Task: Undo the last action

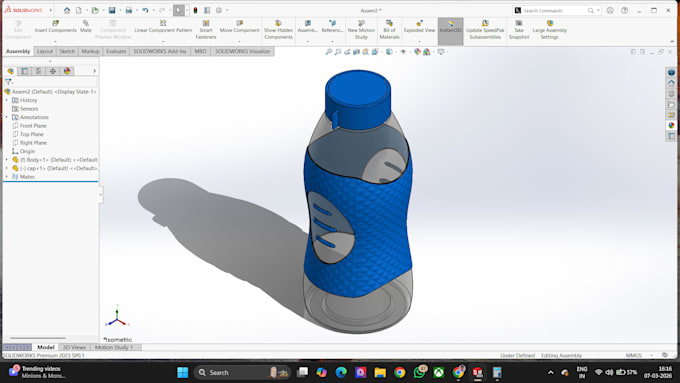Action: coord(145,10)
